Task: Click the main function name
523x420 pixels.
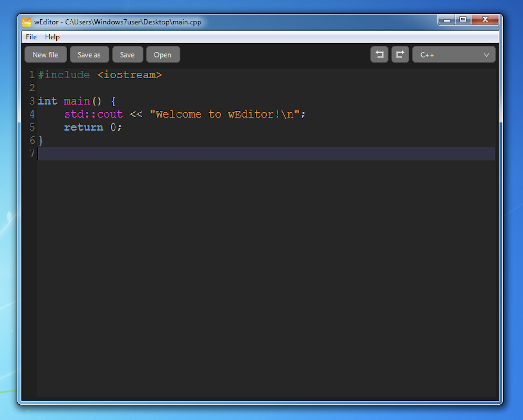Action: pyautogui.click(x=77, y=101)
